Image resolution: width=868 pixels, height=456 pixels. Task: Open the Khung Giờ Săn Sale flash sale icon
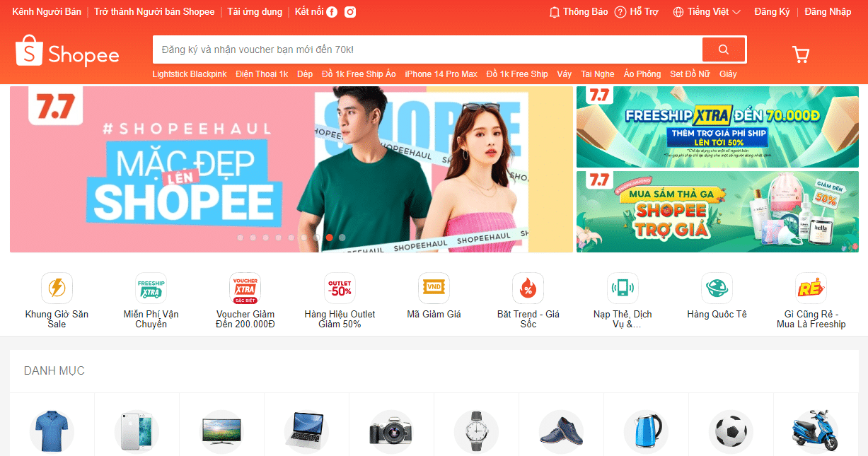(57, 288)
